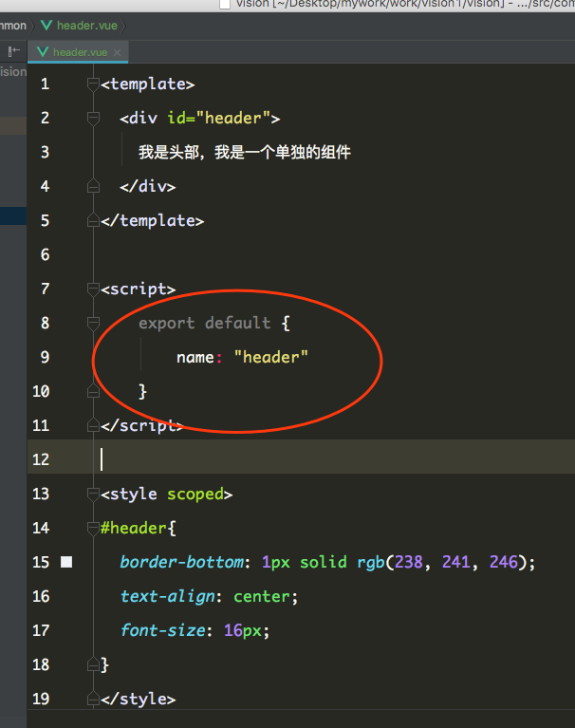Collapse the #header rule fold on line 14
575x728 pixels.
[x=93, y=529]
